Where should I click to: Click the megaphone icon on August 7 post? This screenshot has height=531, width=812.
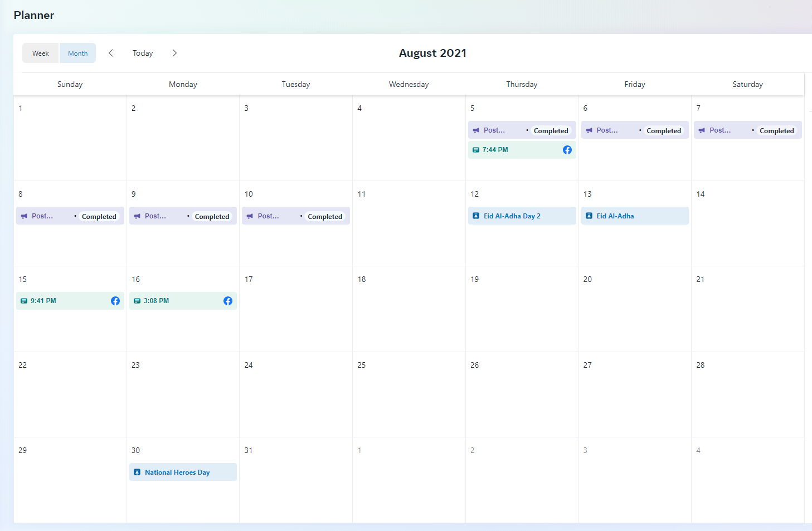tap(702, 130)
